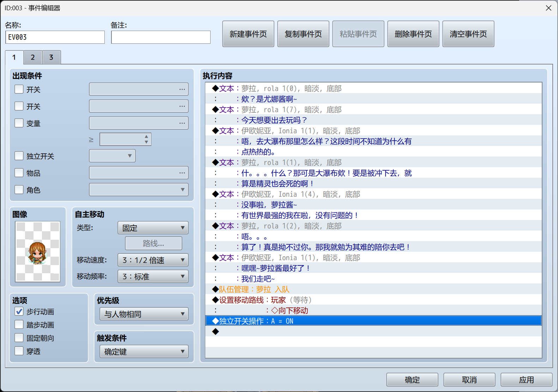Uncheck the 步行动画 option
Image resolution: width=558 pixels, height=392 pixels.
(19, 312)
